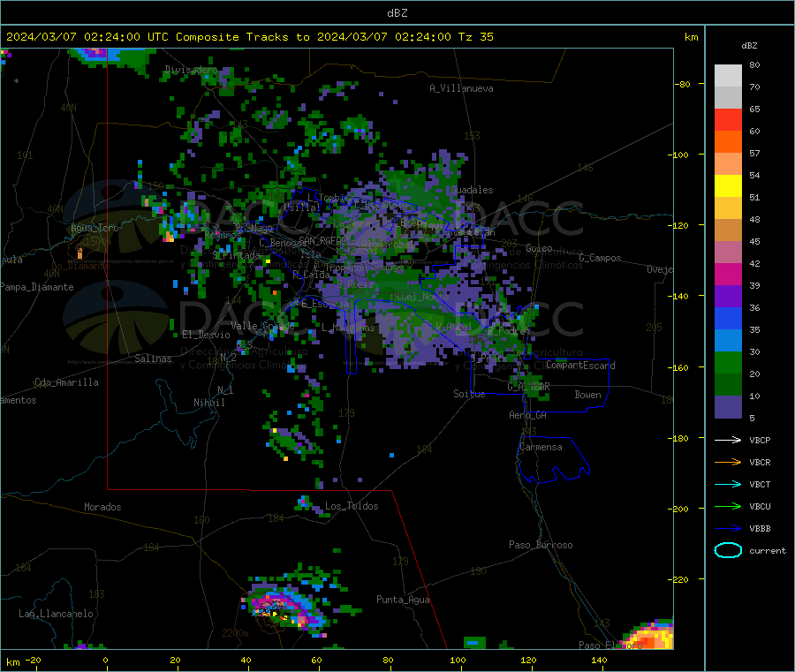Click the dBZ title at top
The image size is (795, 672).
(397, 13)
